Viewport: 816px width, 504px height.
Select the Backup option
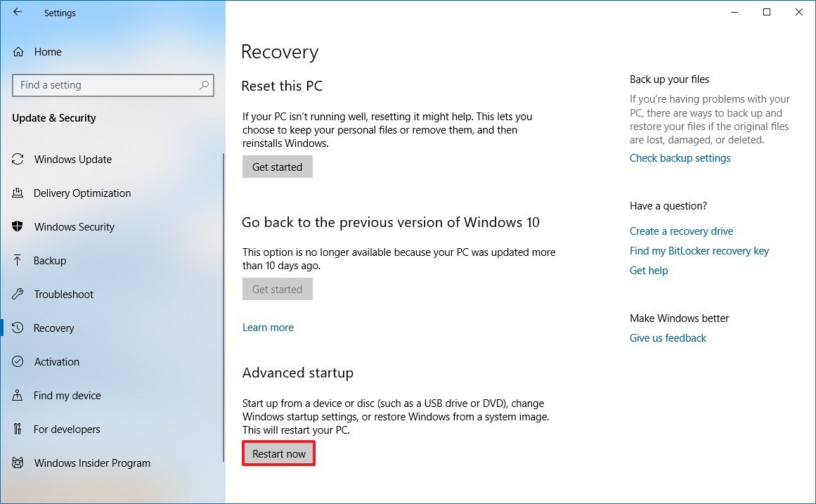[x=51, y=260]
